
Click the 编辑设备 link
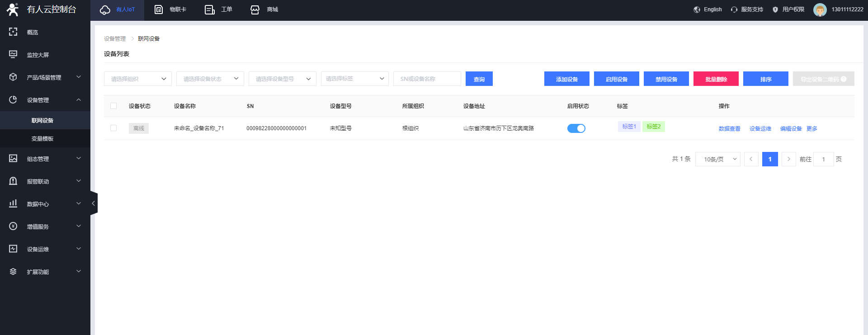[791, 129]
